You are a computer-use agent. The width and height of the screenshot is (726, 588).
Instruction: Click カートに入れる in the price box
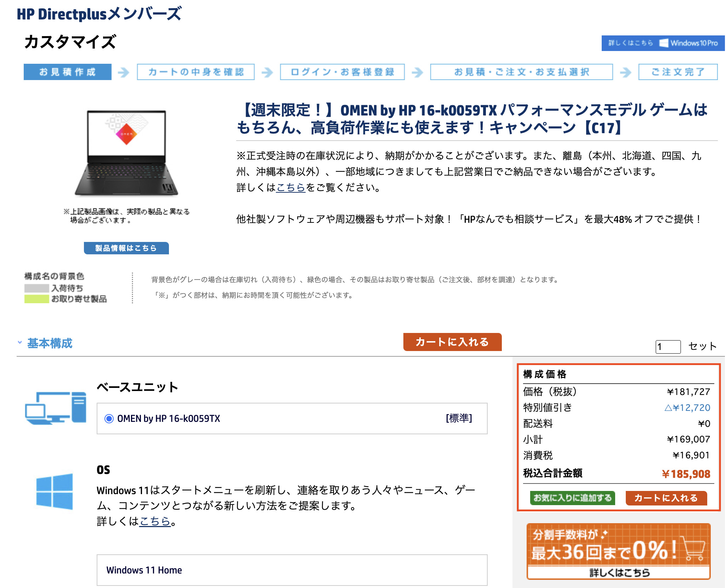(x=667, y=498)
